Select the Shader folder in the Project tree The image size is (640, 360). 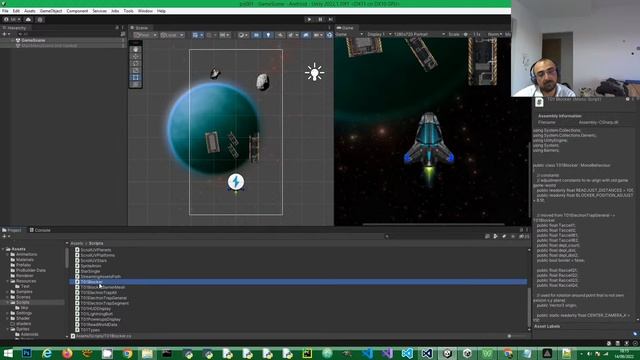[23, 318]
